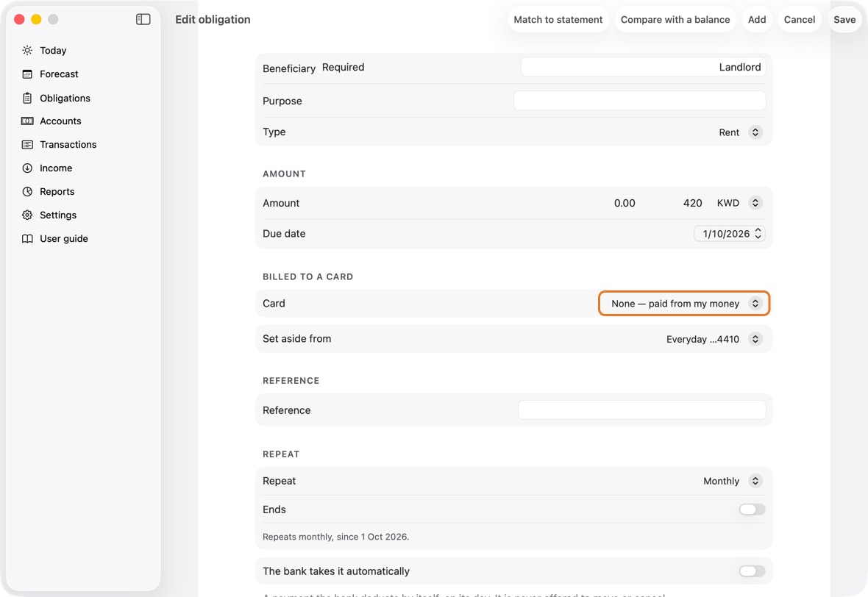Click the REPEAT section heading
The height and width of the screenshot is (597, 868).
click(x=281, y=454)
